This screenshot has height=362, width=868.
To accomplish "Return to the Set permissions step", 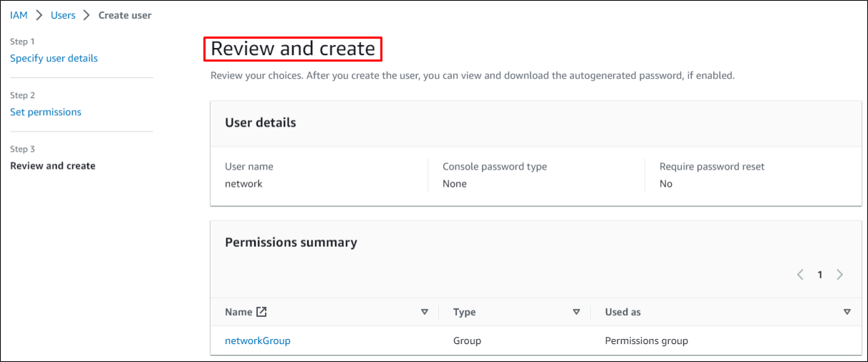I will coord(46,112).
